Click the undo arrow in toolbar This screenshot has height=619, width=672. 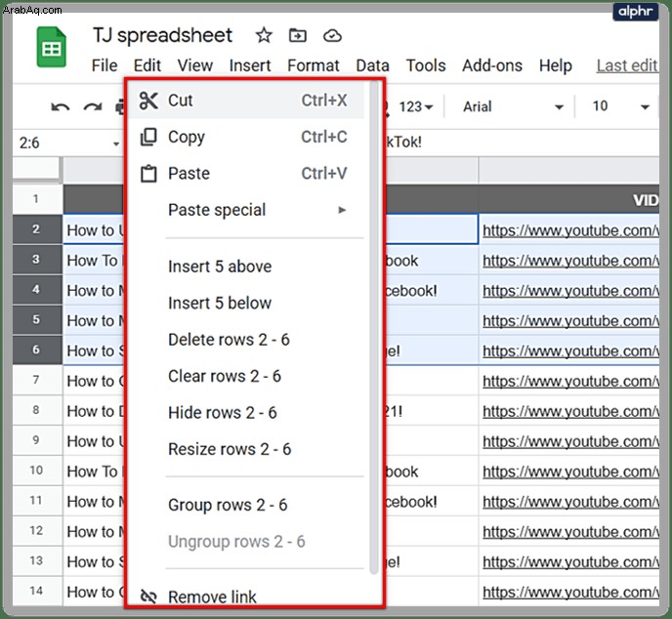pyautogui.click(x=60, y=106)
